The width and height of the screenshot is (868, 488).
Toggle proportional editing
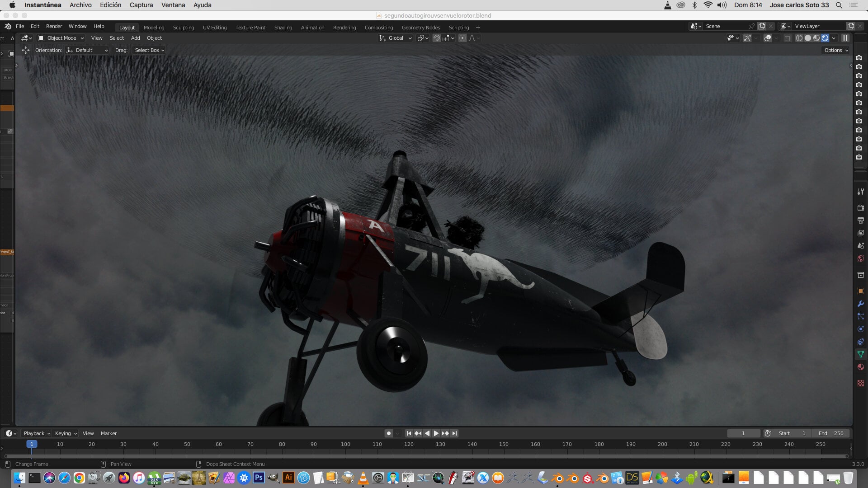(x=462, y=38)
